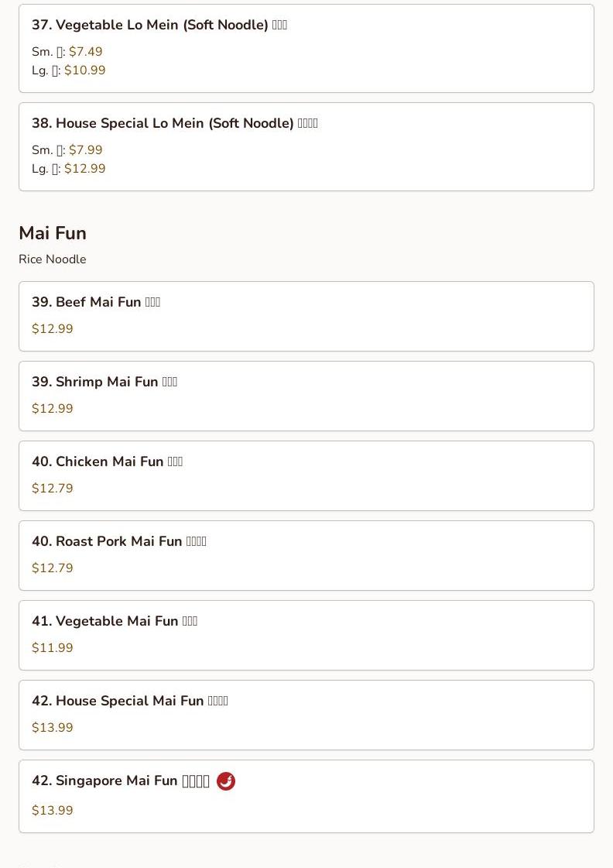Click the small Vegetable Lo Mein price $7.49

pos(86,51)
